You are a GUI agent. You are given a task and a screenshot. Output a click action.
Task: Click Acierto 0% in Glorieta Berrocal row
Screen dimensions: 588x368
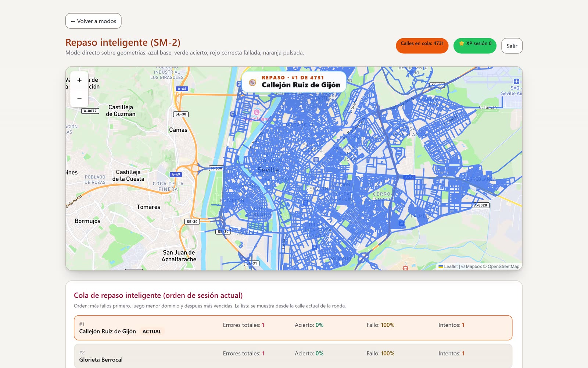coord(309,353)
